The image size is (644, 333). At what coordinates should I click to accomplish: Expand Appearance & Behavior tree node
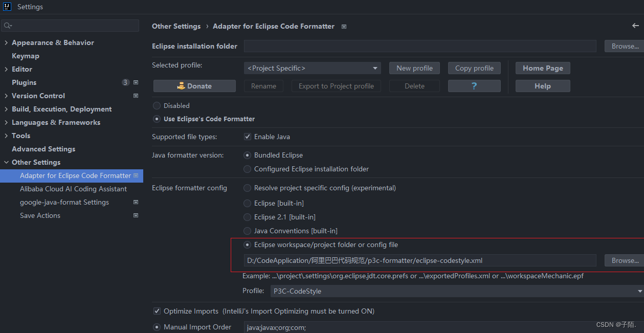pos(6,42)
